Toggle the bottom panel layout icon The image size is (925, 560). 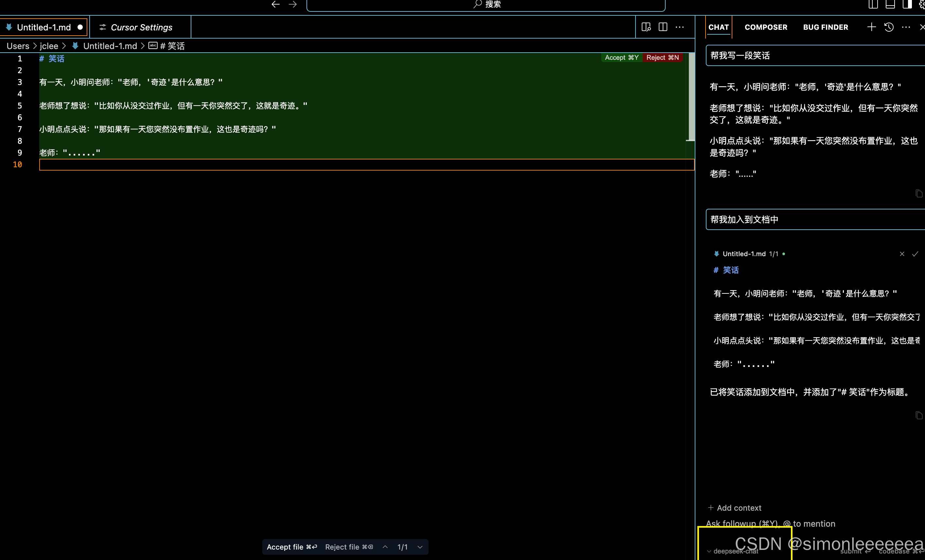(890, 4)
